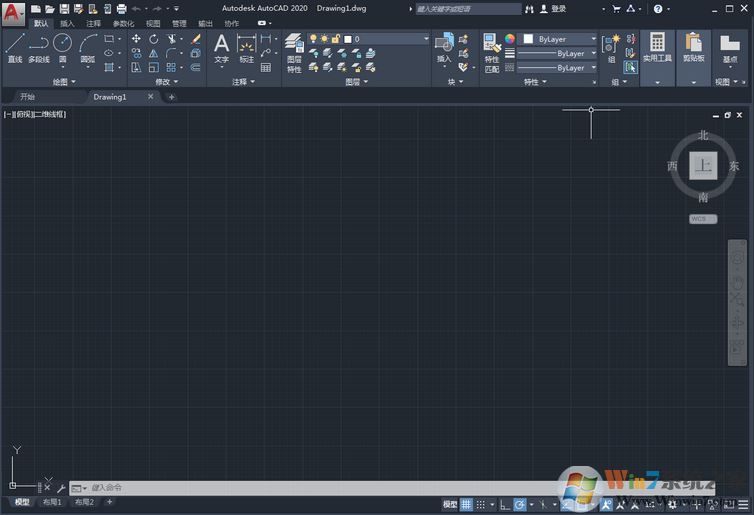Viewport: 754px width, 515px height.
Task: Click the Erase tool icon
Action: 196,38
